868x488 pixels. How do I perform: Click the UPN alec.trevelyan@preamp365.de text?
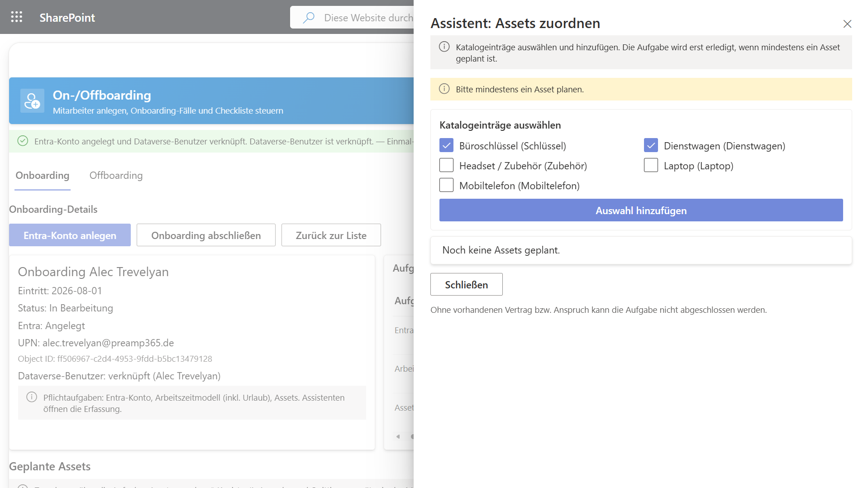pyautogui.click(x=96, y=343)
